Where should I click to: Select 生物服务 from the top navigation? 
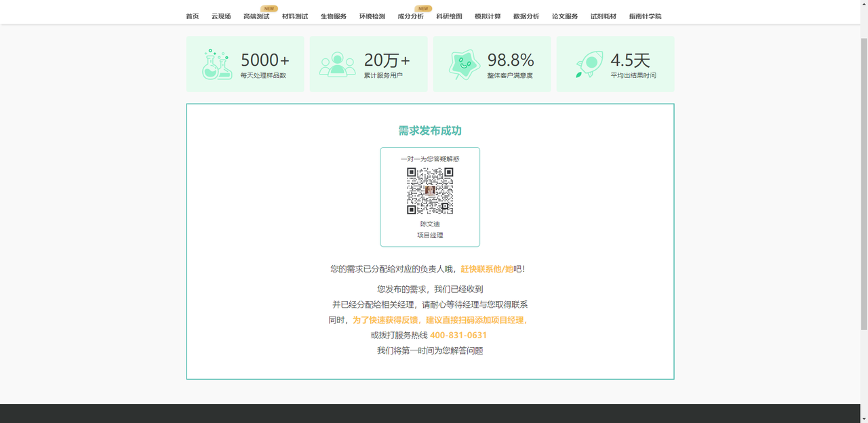pos(333,16)
